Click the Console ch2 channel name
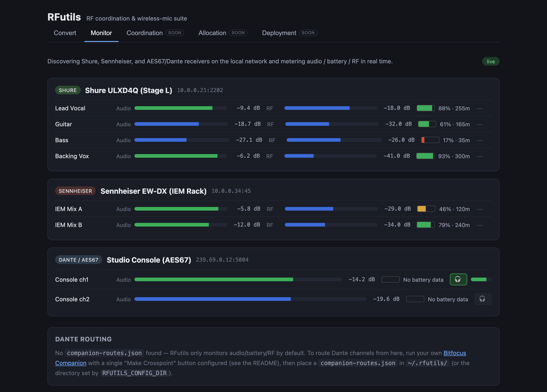This screenshot has height=392, width=547. [x=72, y=299]
